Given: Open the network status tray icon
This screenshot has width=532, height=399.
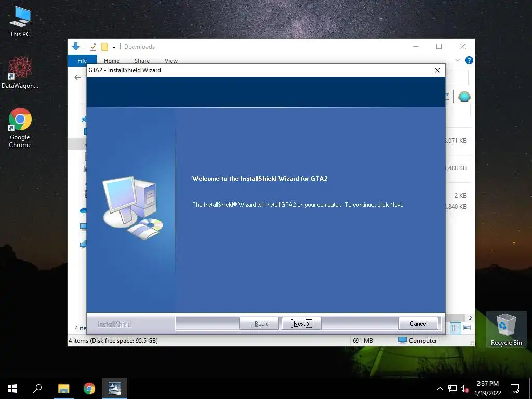Looking at the screenshot, I should pyautogui.click(x=453, y=389).
